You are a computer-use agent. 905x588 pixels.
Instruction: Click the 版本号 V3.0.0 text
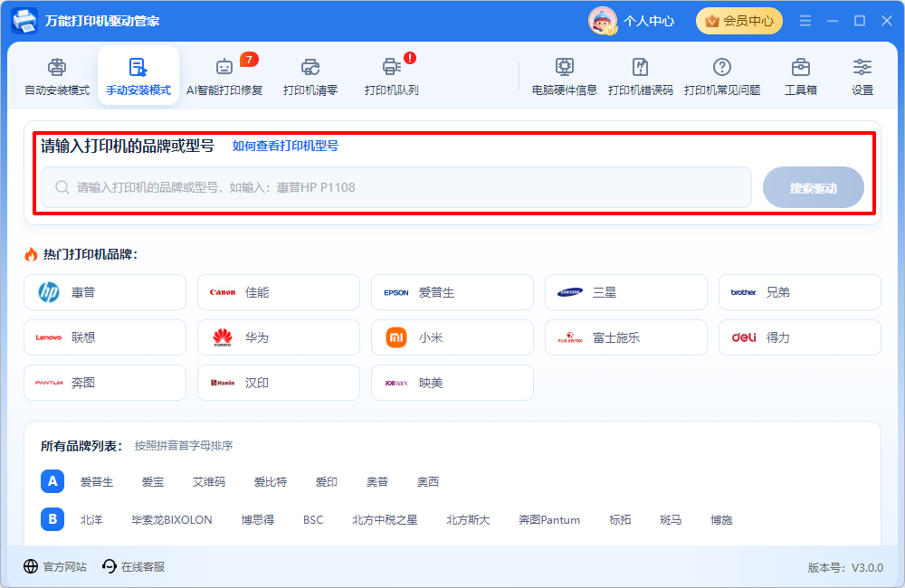pos(845,568)
